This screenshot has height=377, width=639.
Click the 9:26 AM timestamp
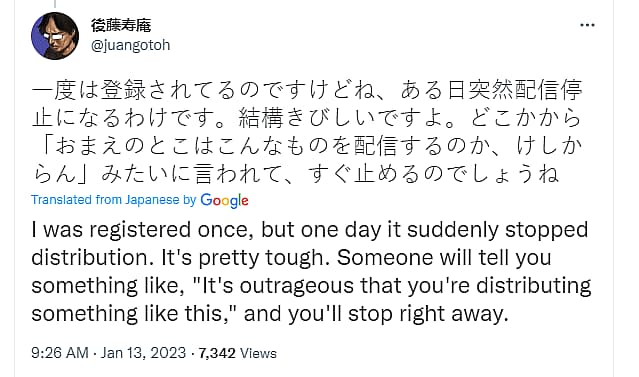pyautogui.click(x=59, y=353)
